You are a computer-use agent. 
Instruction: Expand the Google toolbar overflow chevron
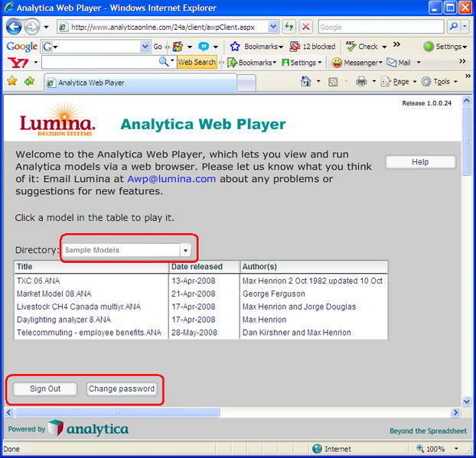[396, 44]
